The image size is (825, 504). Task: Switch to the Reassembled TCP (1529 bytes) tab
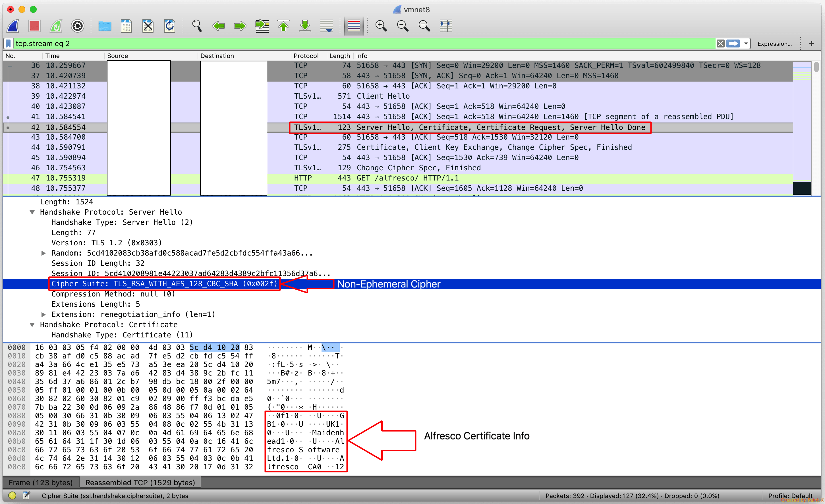[x=140, y=483]
